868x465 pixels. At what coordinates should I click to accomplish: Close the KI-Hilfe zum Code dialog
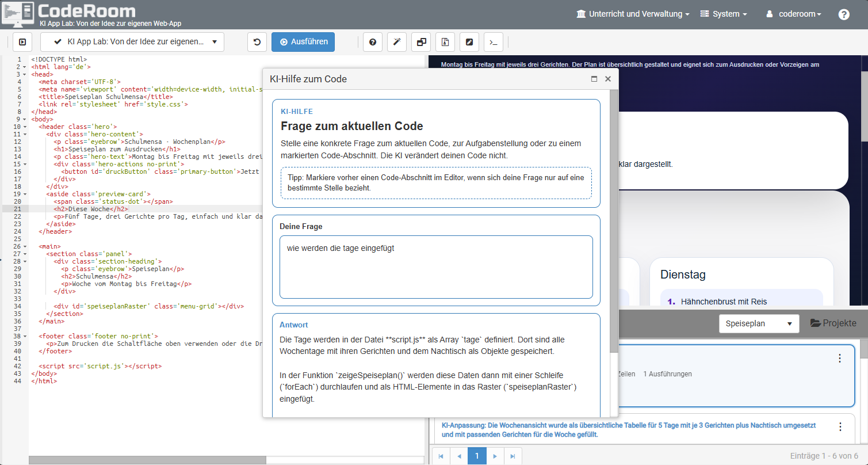607,79
